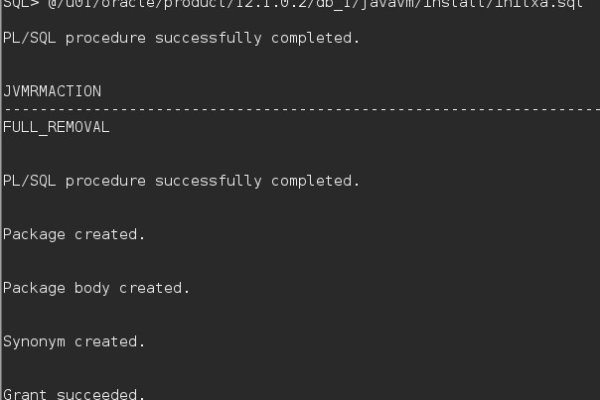Image resolution: width=600 pixels, height=400 pixels.
Task: Select the word 'succeeded.' in the Grant line
Action: tap(101, 394)
